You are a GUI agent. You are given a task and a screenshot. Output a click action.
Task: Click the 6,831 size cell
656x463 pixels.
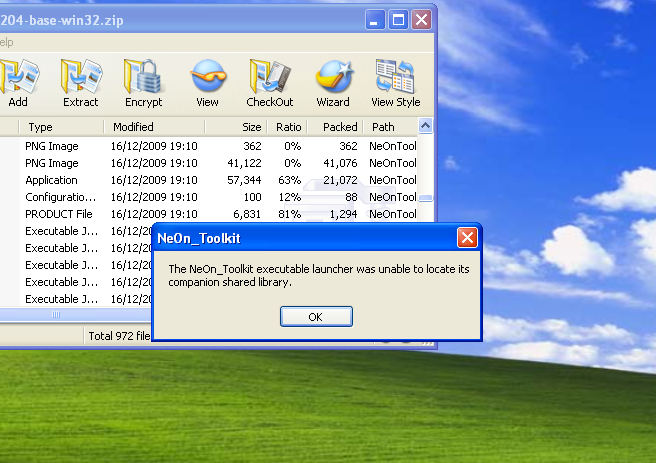[x=247, y=215]
